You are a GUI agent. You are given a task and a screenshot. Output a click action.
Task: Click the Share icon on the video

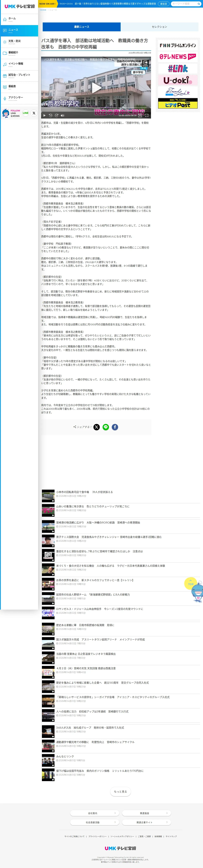145,63
